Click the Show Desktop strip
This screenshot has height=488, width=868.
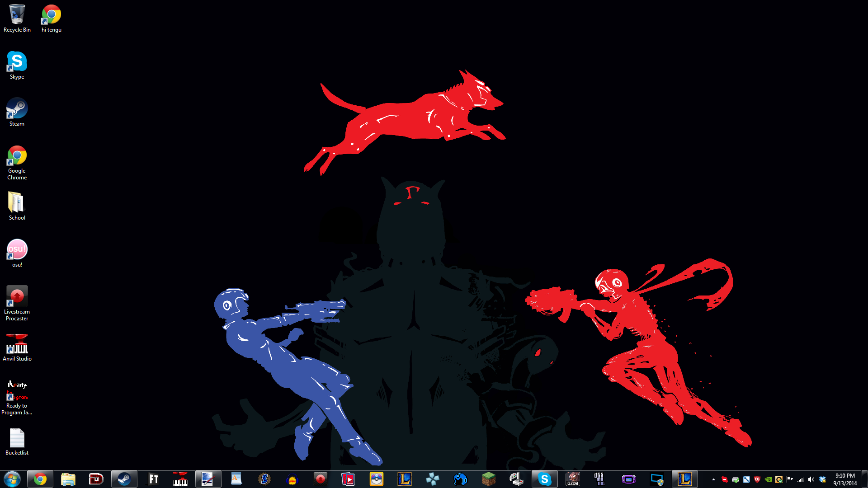(x=864, y=479)
